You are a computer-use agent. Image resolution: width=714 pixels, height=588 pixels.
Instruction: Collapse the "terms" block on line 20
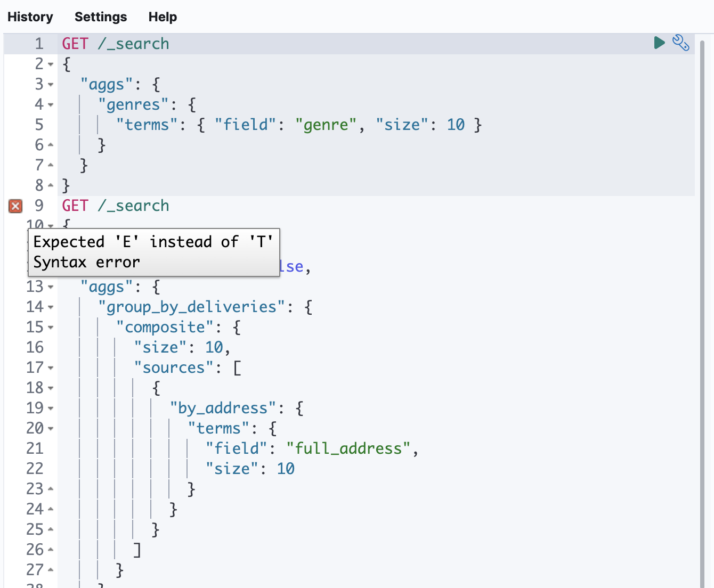point(50,429)
